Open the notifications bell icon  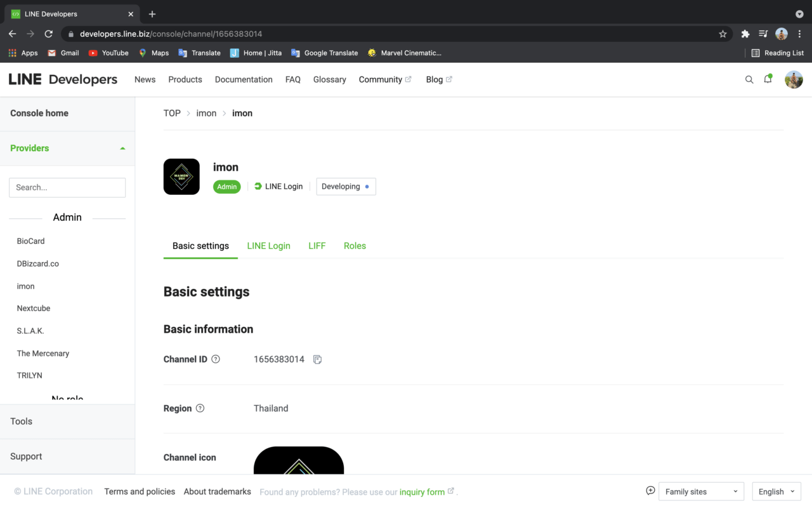pos(768,79)
